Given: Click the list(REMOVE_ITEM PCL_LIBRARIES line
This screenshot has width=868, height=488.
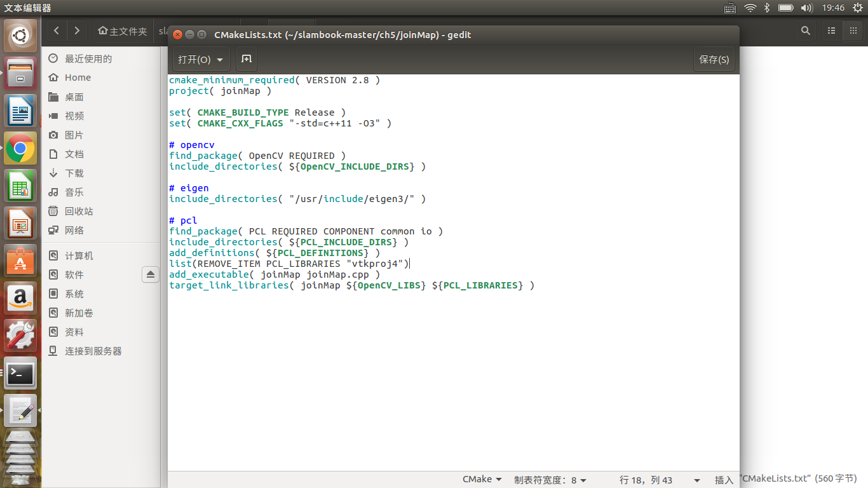Looking at the screenshot, I should tap(289, 264).
